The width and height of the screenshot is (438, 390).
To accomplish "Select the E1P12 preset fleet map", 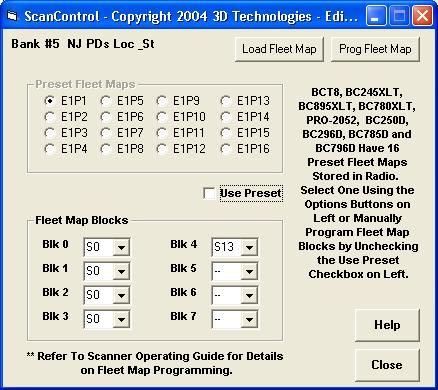I will coord(162,149).
